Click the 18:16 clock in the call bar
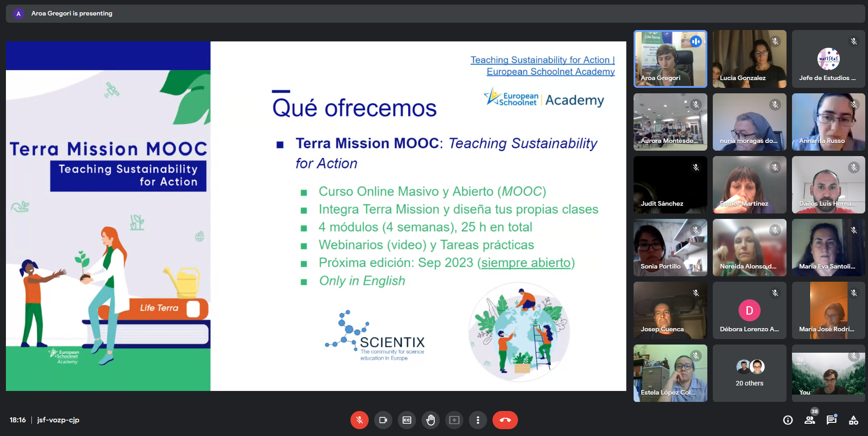This screenshot has height=436, width=868. 18,420
